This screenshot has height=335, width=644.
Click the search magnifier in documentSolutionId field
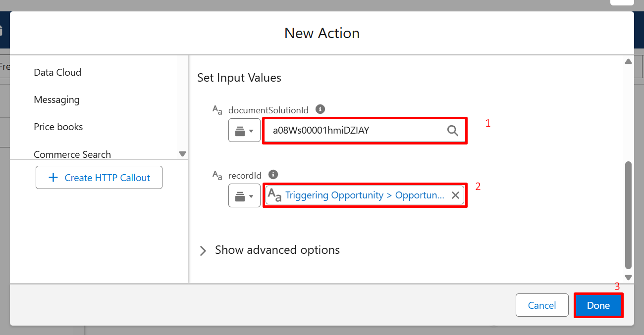click(x=453, y=131)
